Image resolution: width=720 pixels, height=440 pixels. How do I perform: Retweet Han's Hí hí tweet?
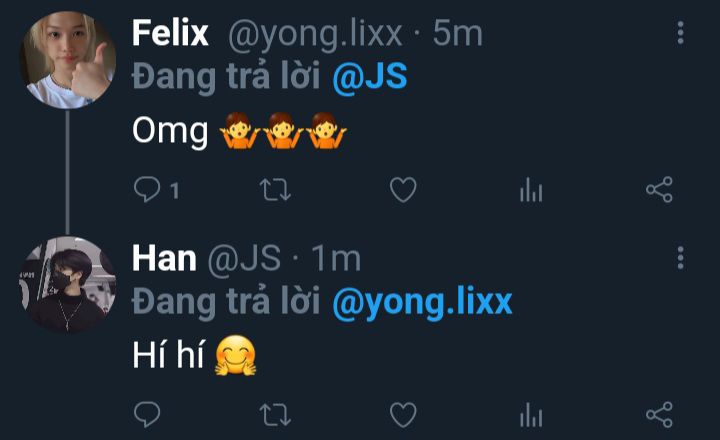[275, 415]
